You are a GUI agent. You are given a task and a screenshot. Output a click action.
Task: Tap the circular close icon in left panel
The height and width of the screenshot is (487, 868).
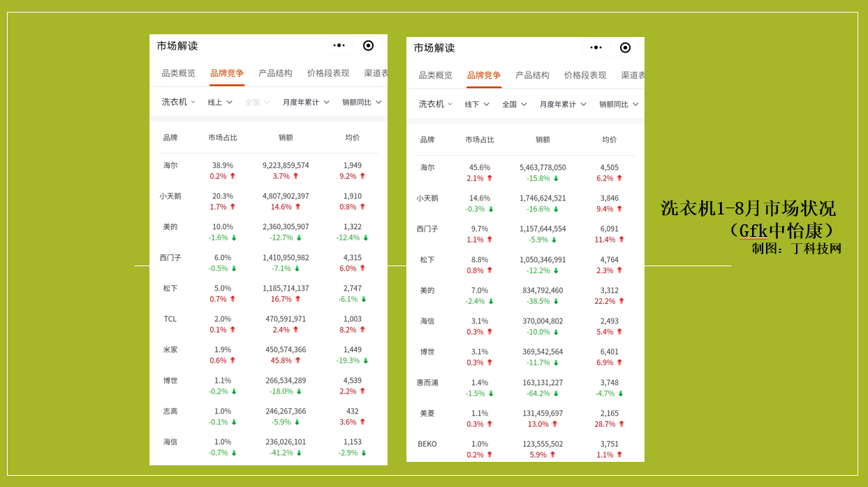tap(368, 45)
